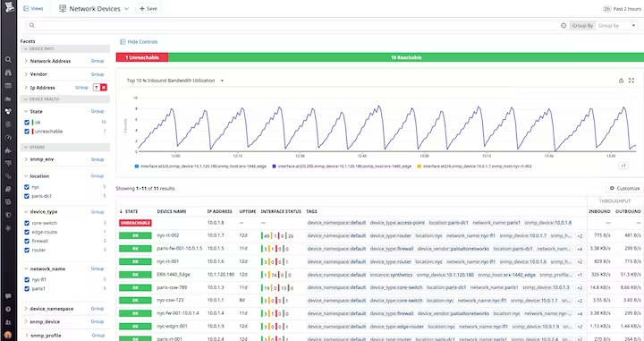The height and width of the screenshot is (341, 644).
Task: Click the Datadog logo icon
Action: pyautogui.click(x=8, y=6)
